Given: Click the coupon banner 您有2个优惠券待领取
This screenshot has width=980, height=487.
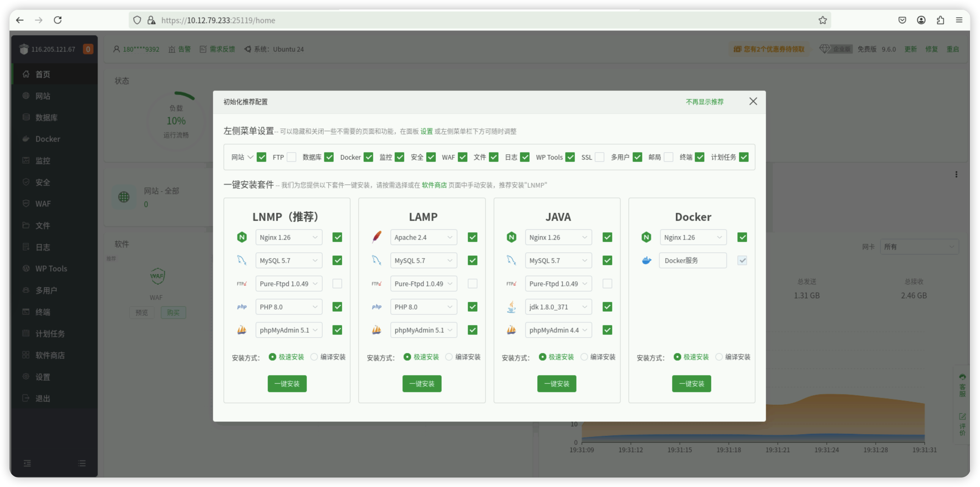Looking at the screenshot, I should point(769,49).
